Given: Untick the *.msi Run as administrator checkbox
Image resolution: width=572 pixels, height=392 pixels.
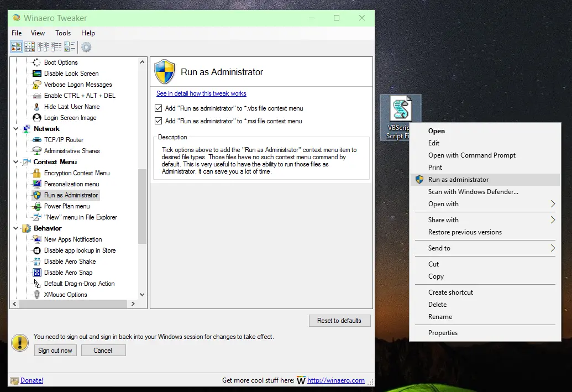Looking at the screenshot, I should click(x=158, y=121).
